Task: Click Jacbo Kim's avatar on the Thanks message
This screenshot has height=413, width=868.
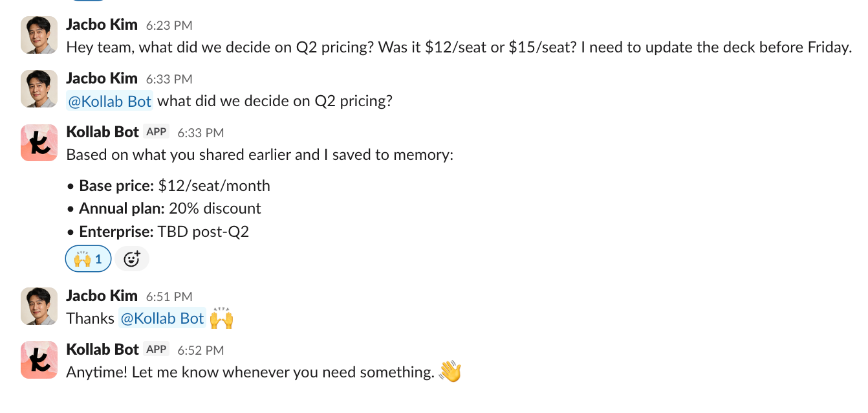Action: click(x=39, y=306)
